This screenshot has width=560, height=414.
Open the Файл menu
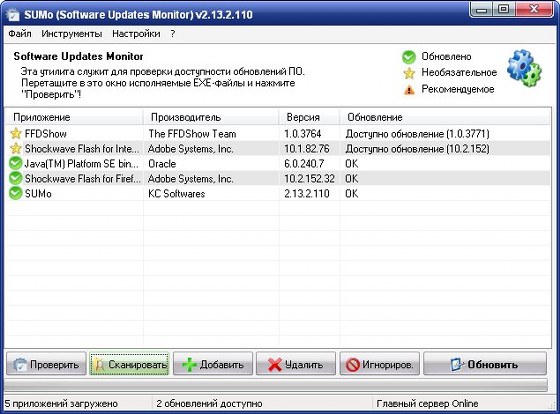point(20,34)
